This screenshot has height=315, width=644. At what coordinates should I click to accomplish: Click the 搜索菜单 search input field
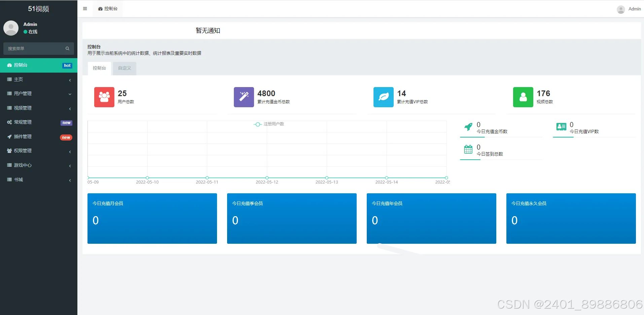tap(34, 48)
